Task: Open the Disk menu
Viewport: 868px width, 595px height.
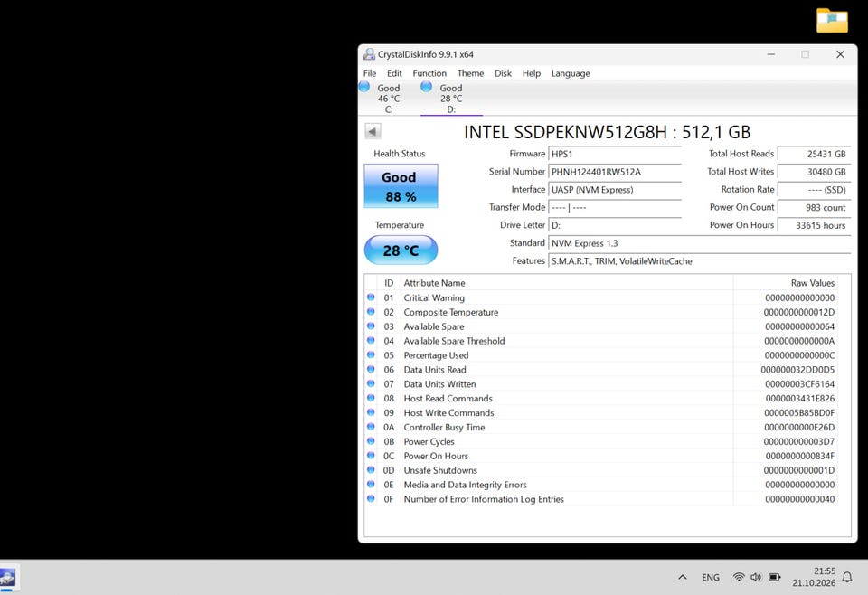Action: (x=504, y=73)
